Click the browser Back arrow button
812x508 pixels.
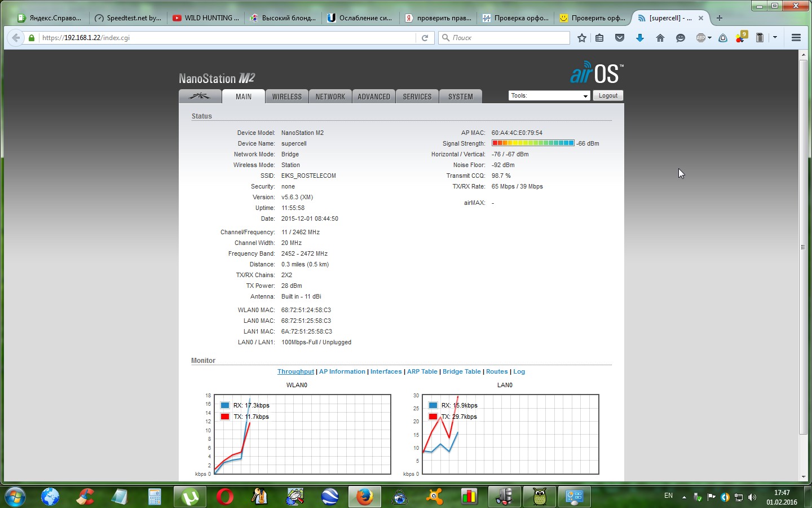point(16,38)
